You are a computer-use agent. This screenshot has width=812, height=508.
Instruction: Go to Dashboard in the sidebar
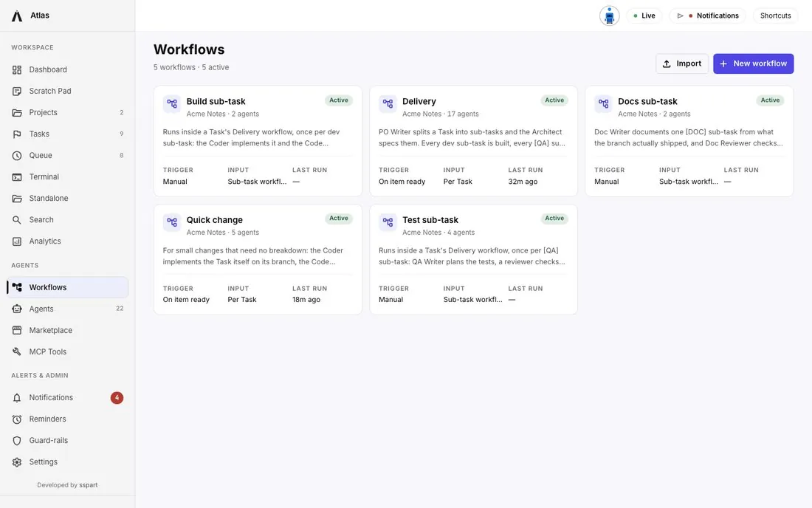pyautogui.click(x=67, y=69)
